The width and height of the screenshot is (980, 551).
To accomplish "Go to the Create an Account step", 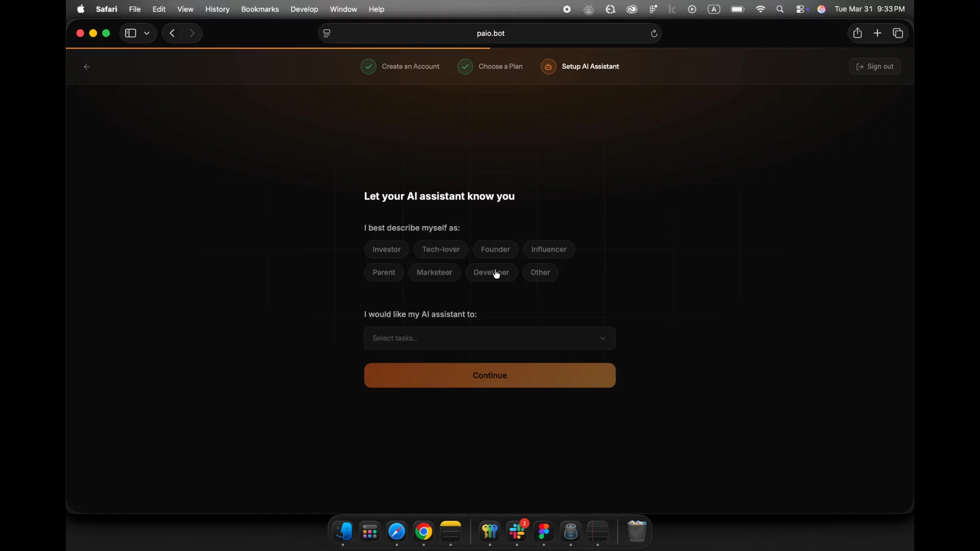I will [401, 67].
